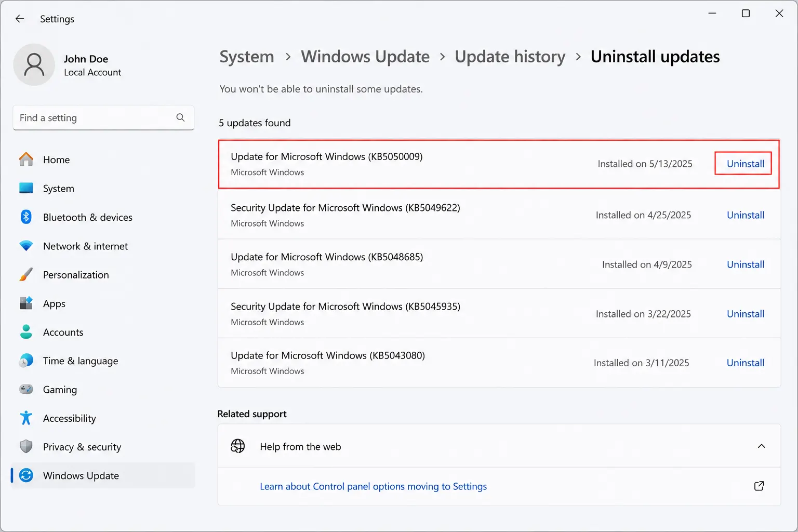Minimize the Settings window
The height and width of the screenshot is (532, 798).
pos(712,14)
